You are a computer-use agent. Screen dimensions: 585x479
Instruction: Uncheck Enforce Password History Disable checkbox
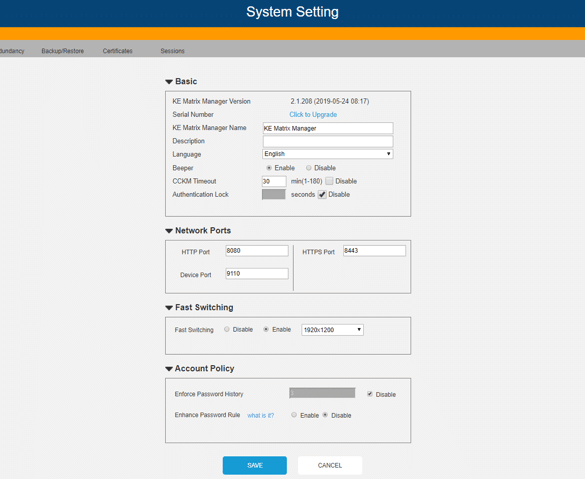coord(370,394)
